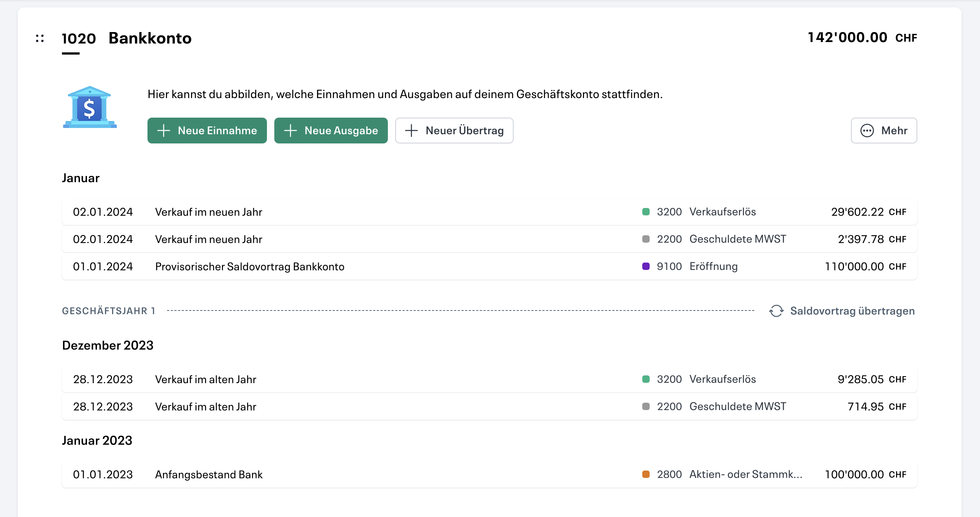Click orange swatch next to 2800 Aktien

coord(646,474)
